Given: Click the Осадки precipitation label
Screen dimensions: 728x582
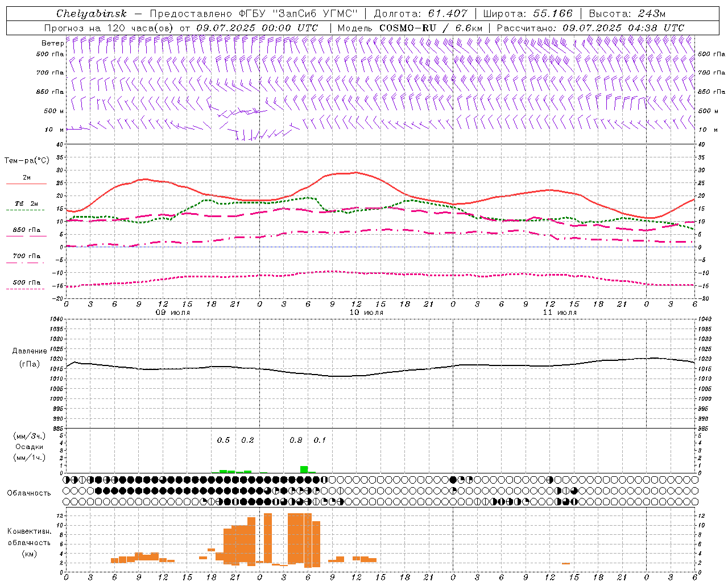Looking at the screenshot, I should click(x=30, y=447).
